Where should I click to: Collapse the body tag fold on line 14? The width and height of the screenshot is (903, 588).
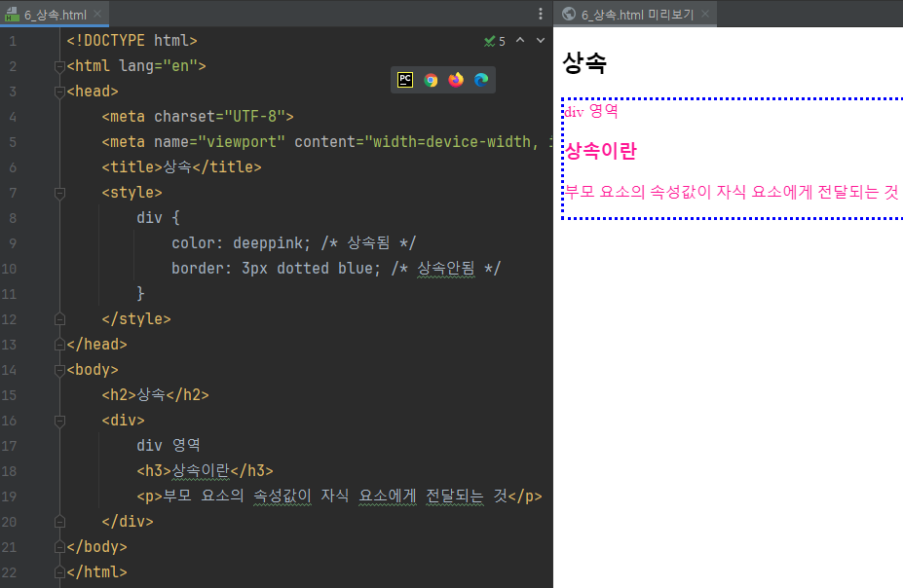click(x=59, y=370)
